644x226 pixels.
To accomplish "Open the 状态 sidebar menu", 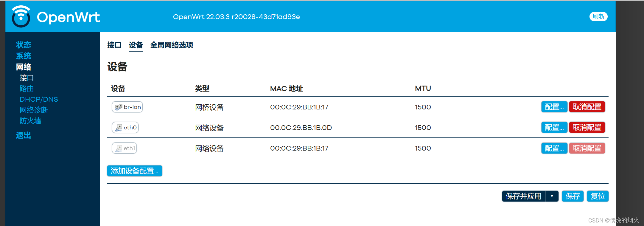I will pos(24,45).
